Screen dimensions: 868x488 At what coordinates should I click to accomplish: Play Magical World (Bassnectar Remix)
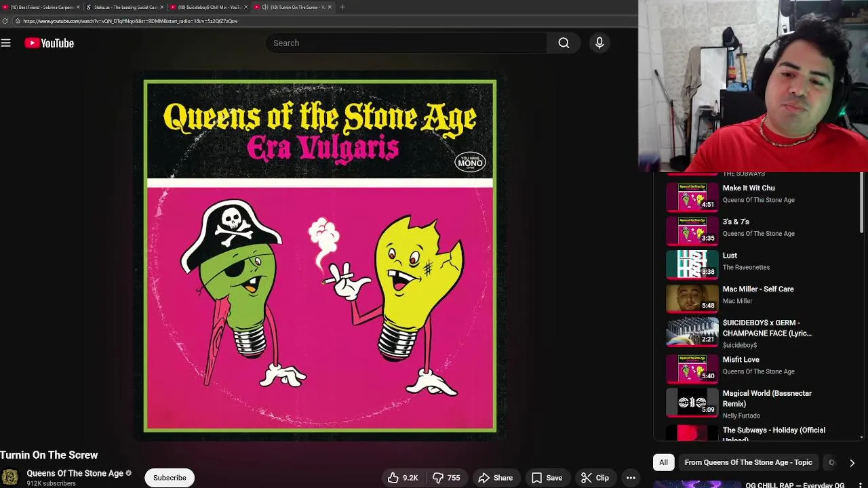(767, 399)
